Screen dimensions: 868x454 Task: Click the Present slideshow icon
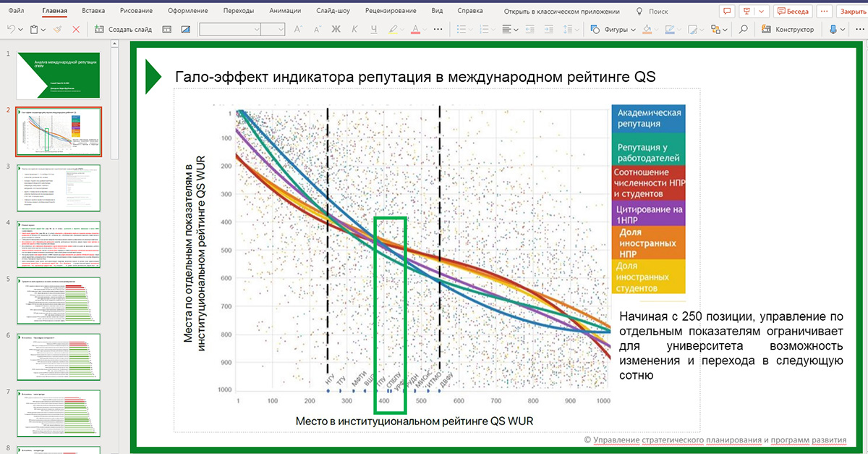click(748, 12)
